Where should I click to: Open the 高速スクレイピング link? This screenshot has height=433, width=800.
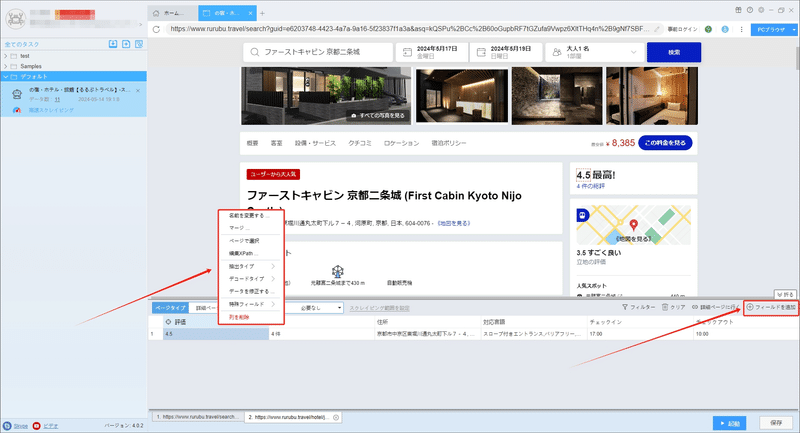(51, 110)
